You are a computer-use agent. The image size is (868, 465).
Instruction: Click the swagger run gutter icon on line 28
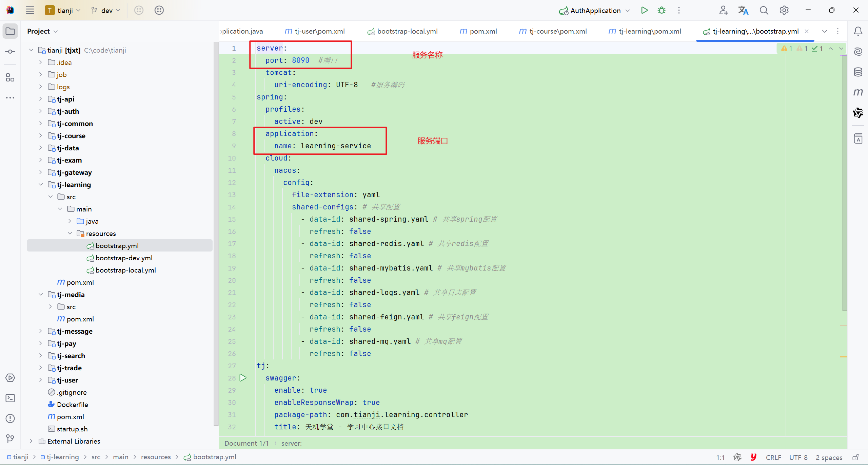pos(243,378)
